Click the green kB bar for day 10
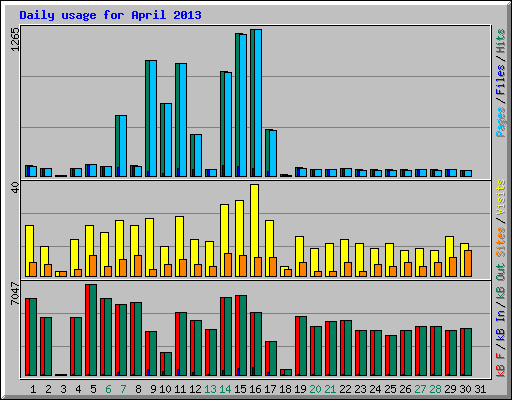Image resolution: width=512 pixels, height=400 pixels. pyautogui.click(x=168, y=364)
